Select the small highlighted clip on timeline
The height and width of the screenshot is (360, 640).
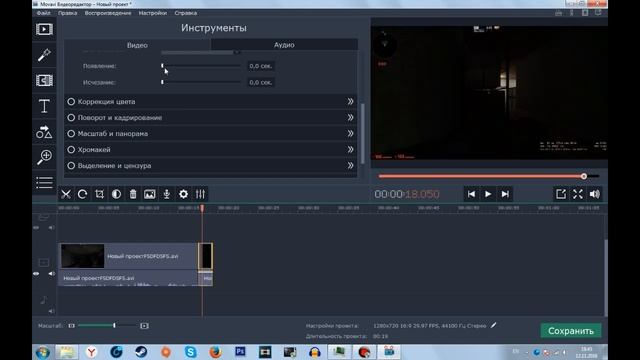pos(205,256)
